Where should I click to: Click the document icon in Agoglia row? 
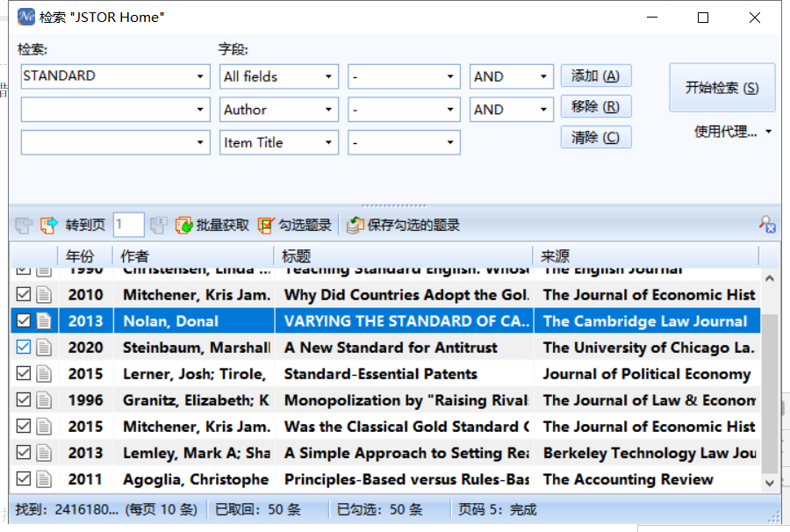(x=44, y=479)
